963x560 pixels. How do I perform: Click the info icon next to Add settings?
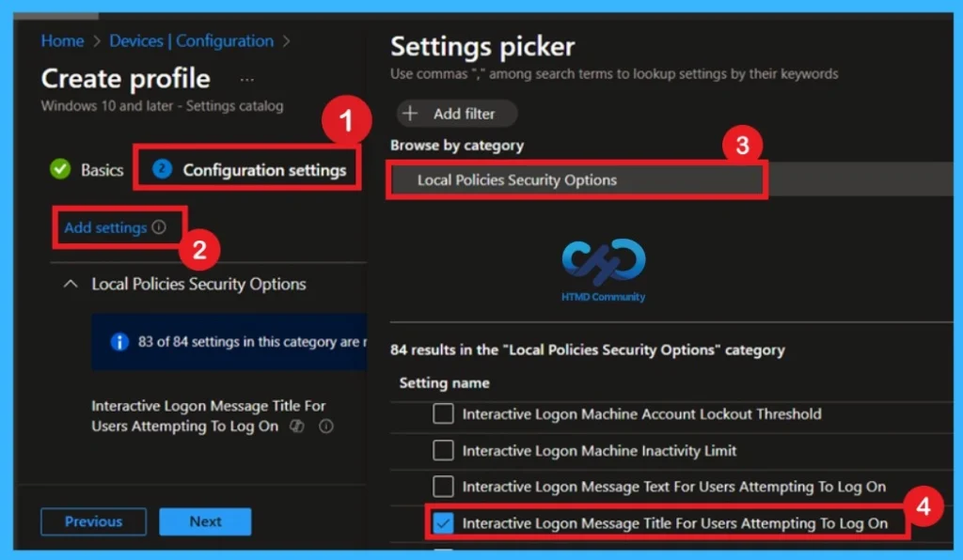(x=160, y=227)
